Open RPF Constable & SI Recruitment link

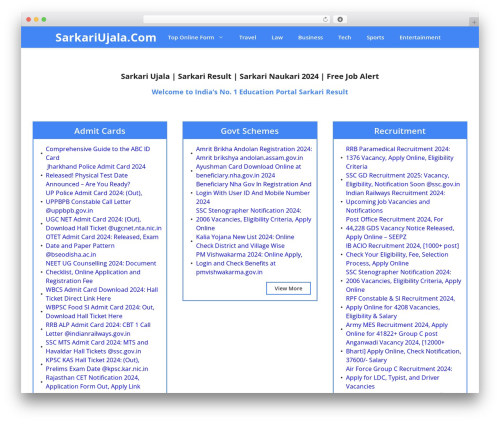pyautogui.click(x=400, y=307)
